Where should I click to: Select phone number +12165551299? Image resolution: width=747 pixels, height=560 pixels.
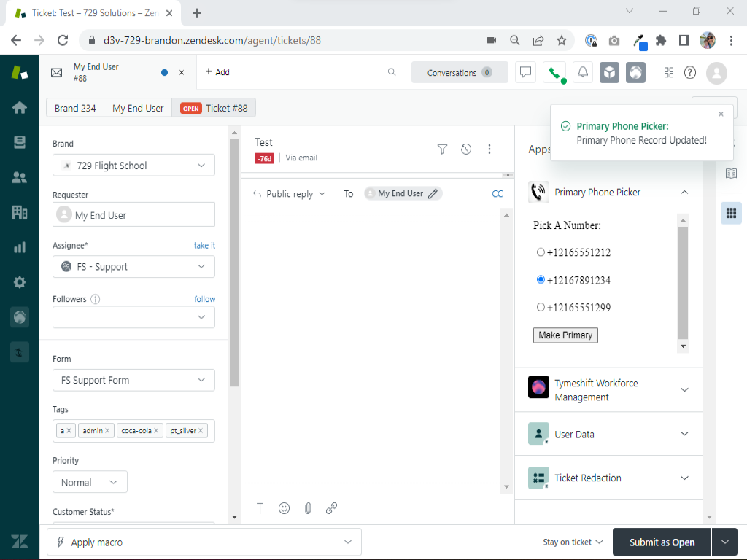[541, 307]
